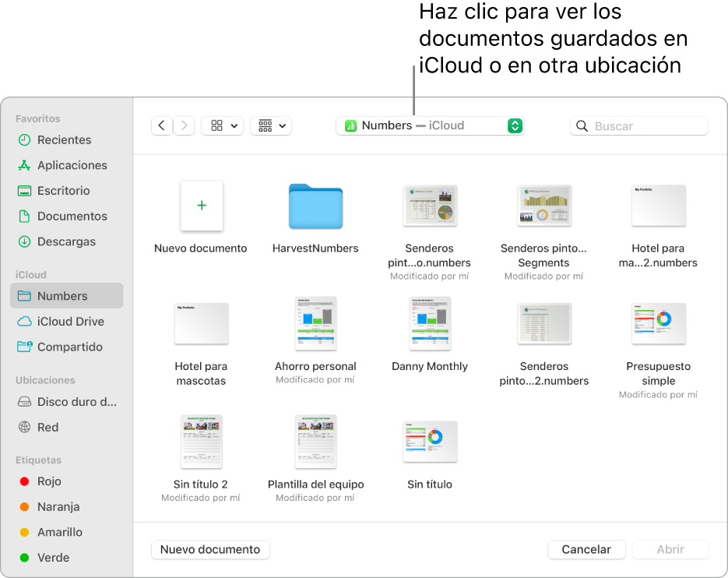
Task: Click the green Numbers app icon in location popup
Action: click(x=350, y=126)
